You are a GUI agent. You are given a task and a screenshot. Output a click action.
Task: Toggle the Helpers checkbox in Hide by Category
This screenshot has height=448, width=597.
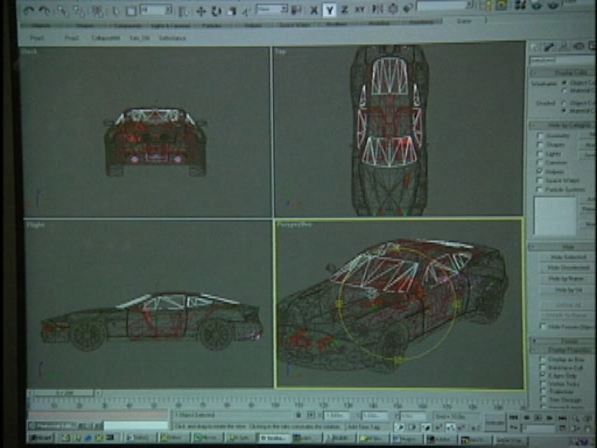(540, 171)
